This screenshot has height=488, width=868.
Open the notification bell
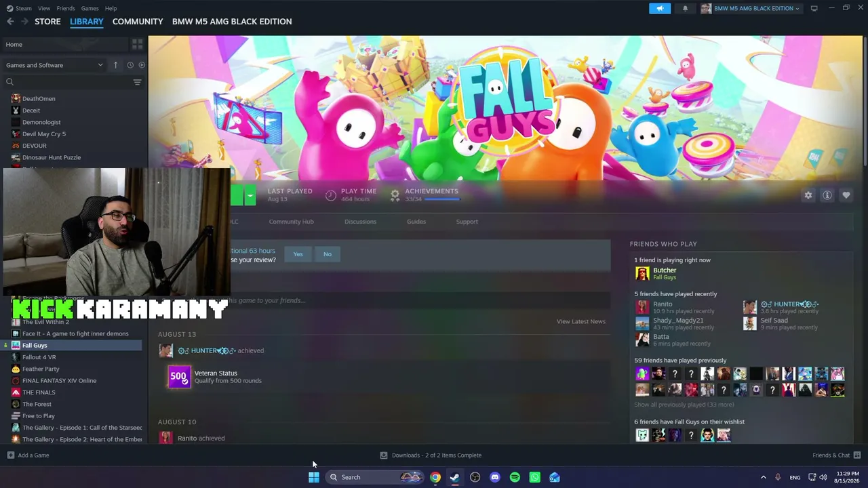pyautogui.click(x=685, y=8)
